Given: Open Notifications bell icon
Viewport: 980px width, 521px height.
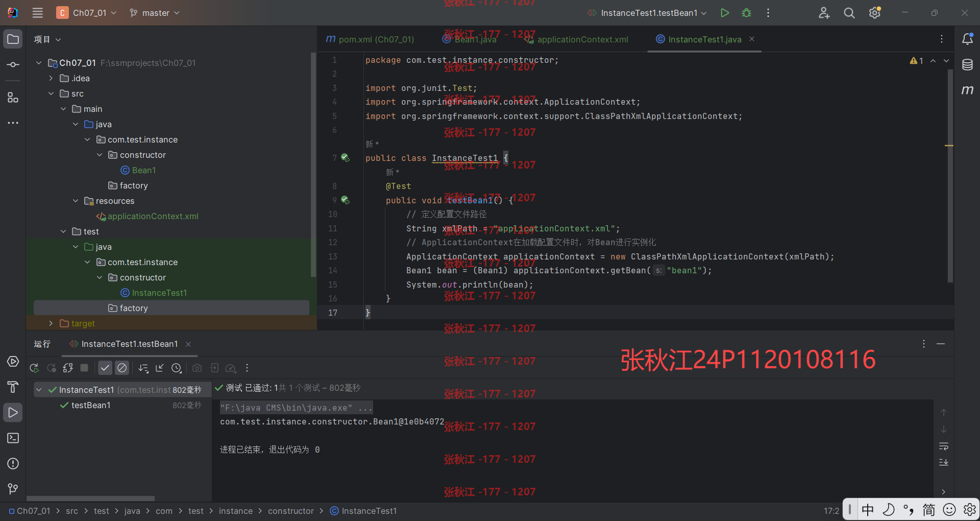Looking at the screenshot, I should tap(967, 39).
